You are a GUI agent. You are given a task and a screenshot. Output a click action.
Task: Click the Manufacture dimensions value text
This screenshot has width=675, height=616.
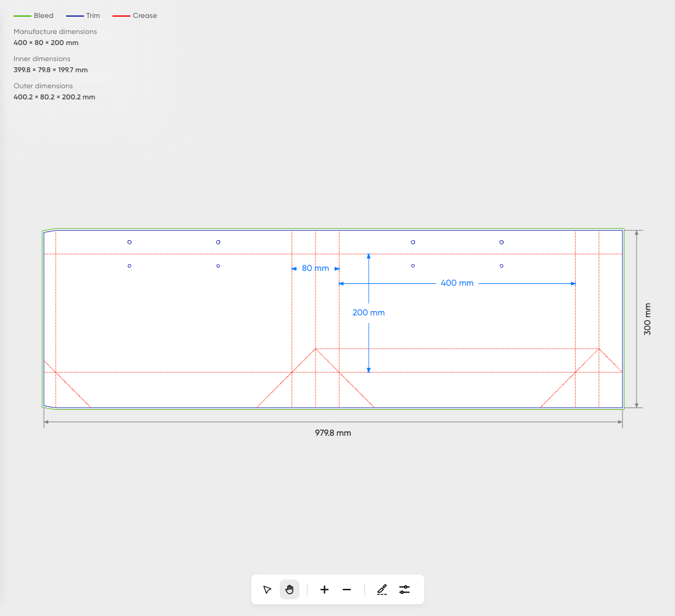point(46,43)
